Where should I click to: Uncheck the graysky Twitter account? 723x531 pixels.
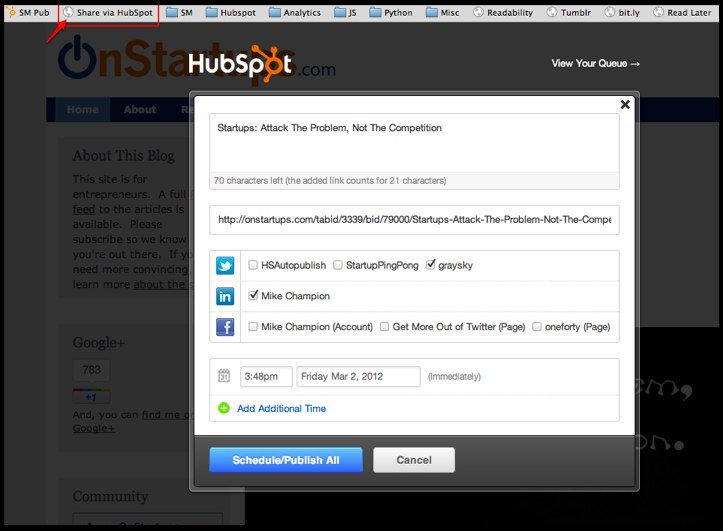coord(430,266)
